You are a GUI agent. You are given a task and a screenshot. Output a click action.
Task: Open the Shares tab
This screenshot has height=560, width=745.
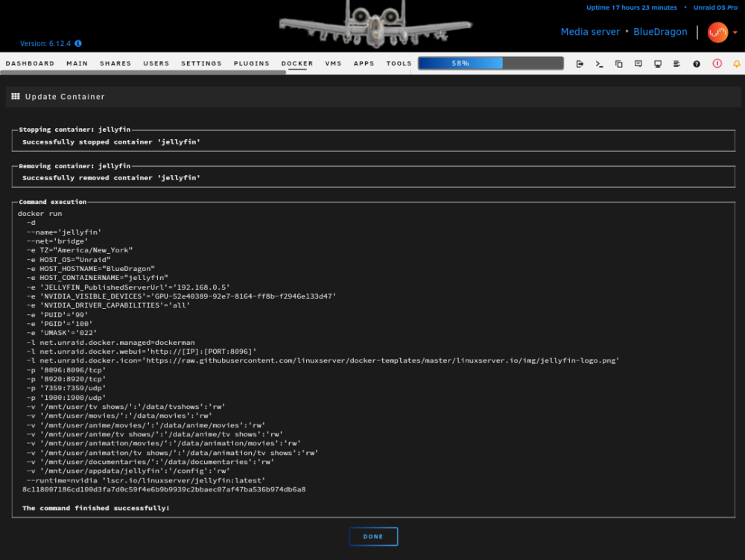coord(115,63)
